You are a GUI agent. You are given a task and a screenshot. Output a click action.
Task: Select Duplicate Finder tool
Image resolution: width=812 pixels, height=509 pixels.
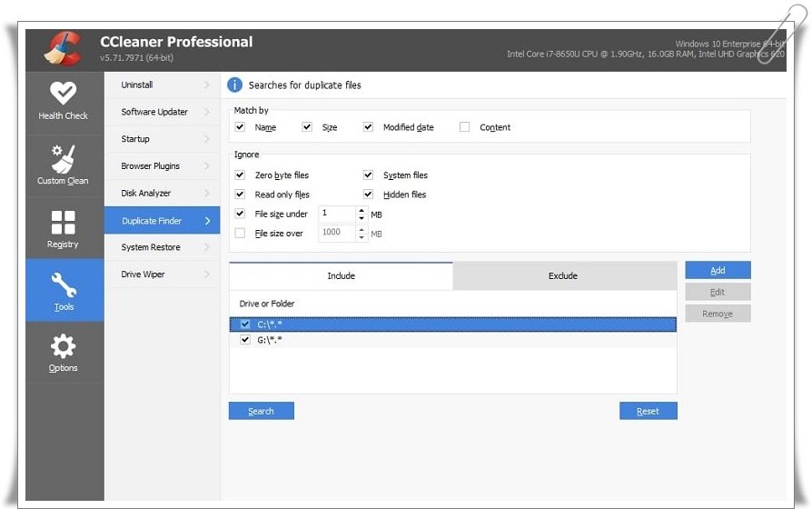pyautogui.click(x=162, y=220)
